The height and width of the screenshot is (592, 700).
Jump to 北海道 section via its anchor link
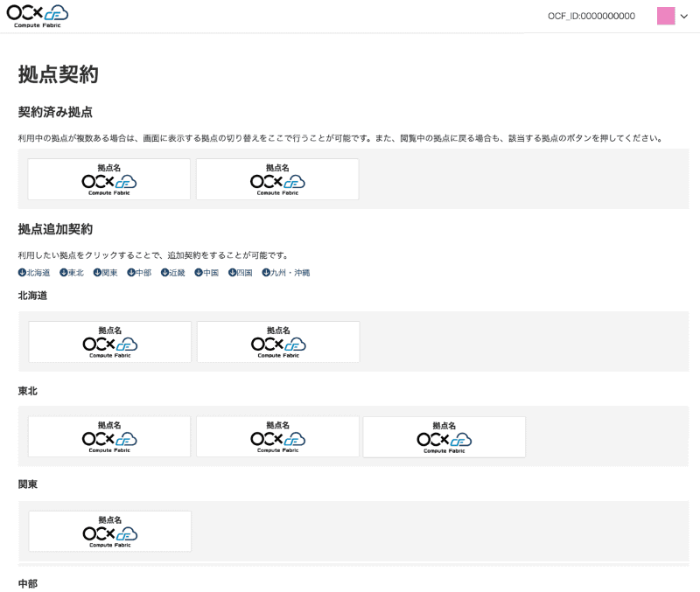(37, 272)
